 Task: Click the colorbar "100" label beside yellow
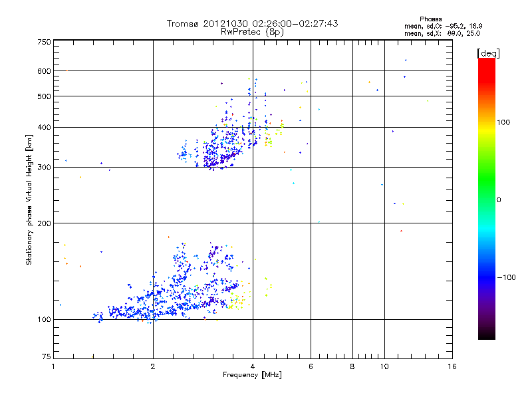coord(503,122)
